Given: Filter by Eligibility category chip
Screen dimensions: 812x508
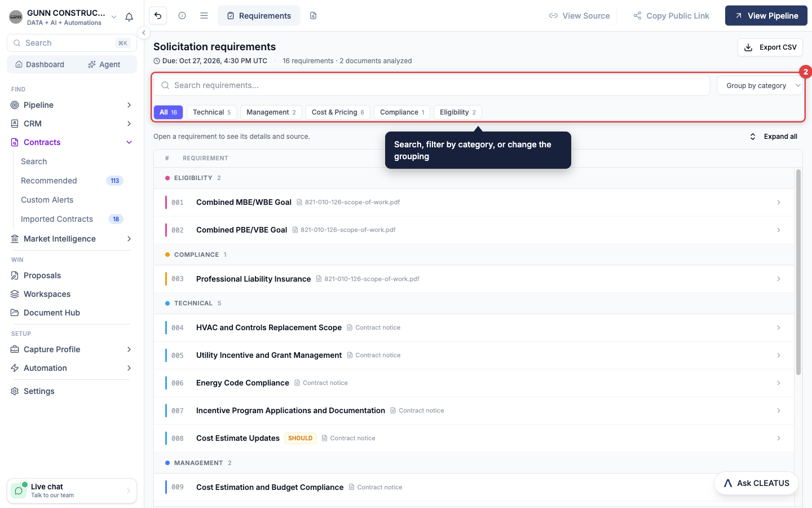Looking at the screenshot, I should pyautogui.click(x=458, y=112).
